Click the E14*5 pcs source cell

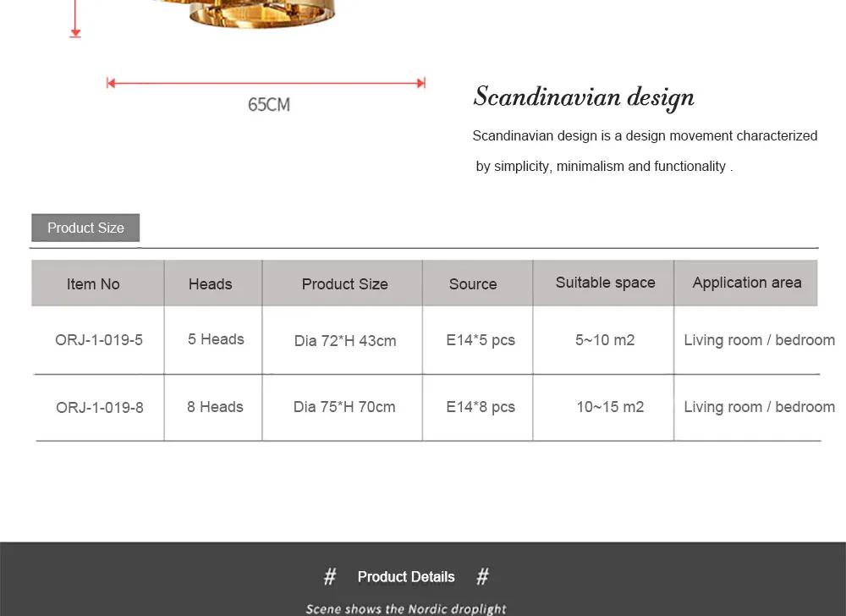coord(481,340)
